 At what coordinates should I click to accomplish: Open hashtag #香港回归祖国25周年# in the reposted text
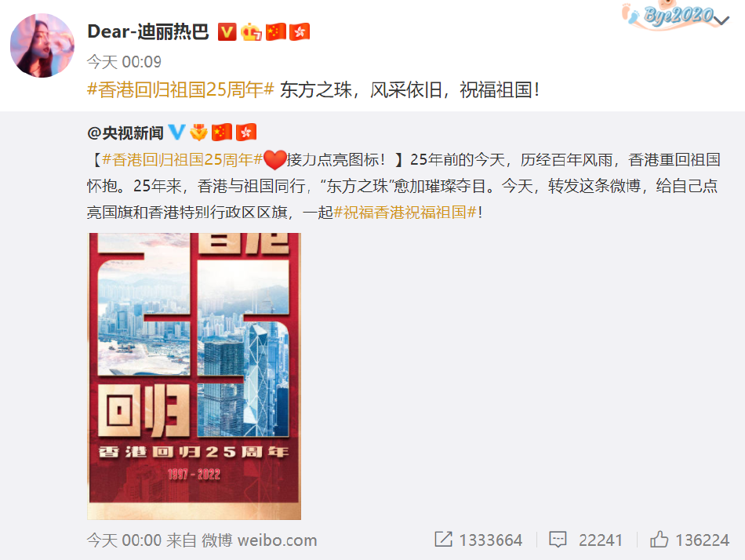tap(183, 160)
